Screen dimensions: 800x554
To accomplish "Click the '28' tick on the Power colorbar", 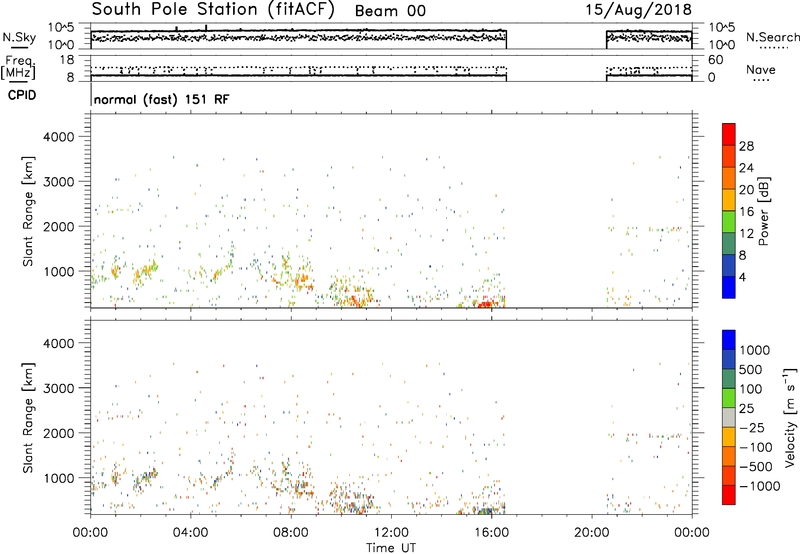I will [746, 146].
